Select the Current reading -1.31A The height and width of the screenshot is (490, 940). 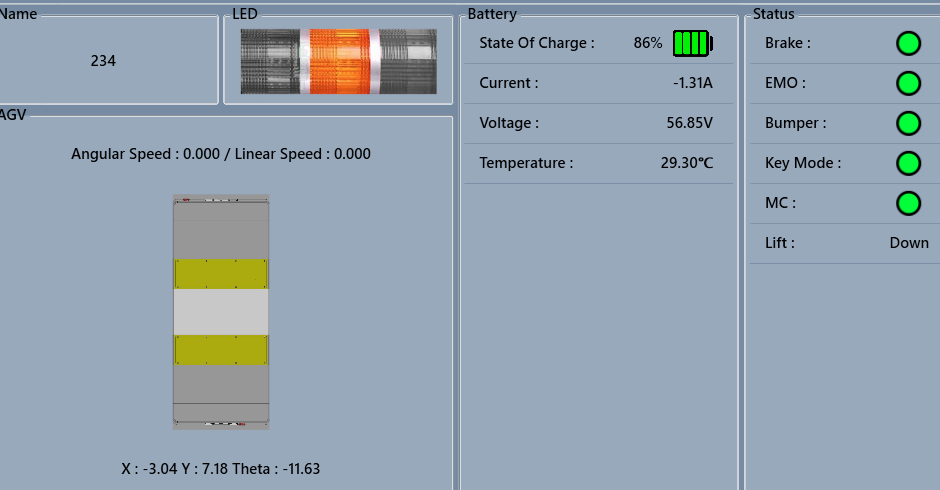[693, 83]
